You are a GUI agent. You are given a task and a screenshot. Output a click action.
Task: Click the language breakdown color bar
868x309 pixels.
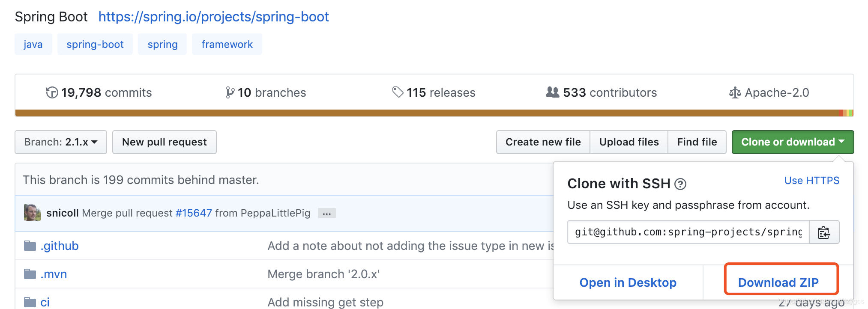pyautogui.click(x=434, y=113)
